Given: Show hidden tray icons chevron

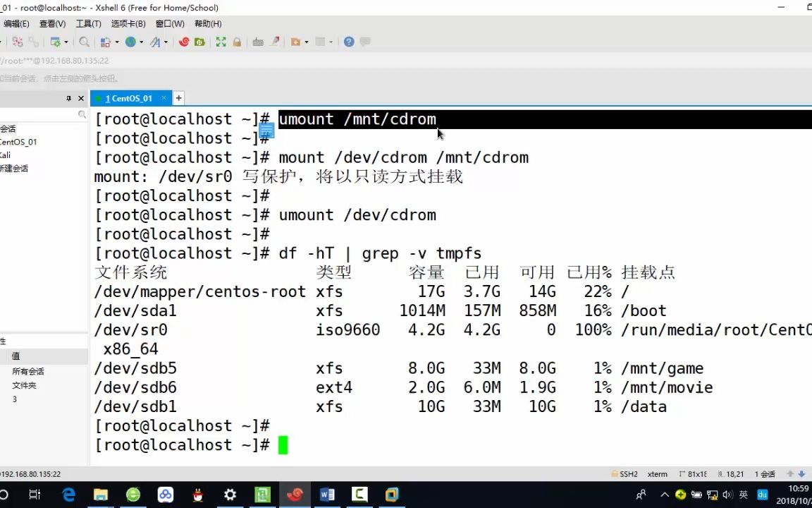Looking at the screenshot, I should coord(665,495).
